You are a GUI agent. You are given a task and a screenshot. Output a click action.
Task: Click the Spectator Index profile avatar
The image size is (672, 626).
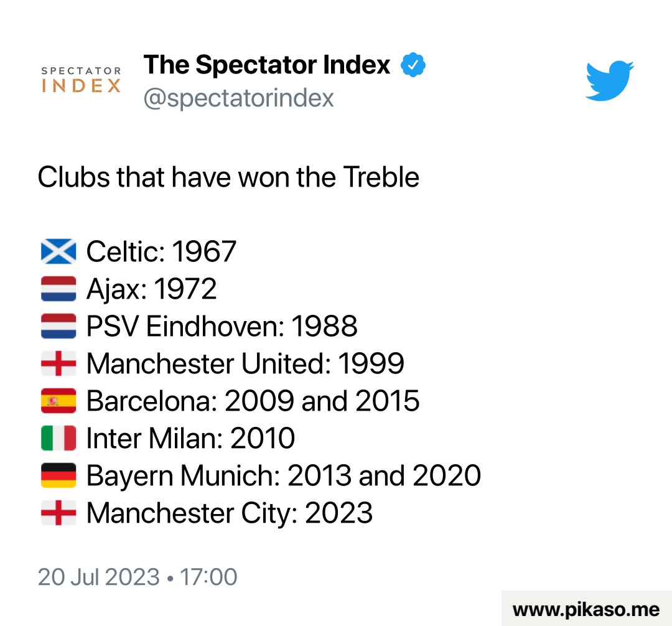81,80
